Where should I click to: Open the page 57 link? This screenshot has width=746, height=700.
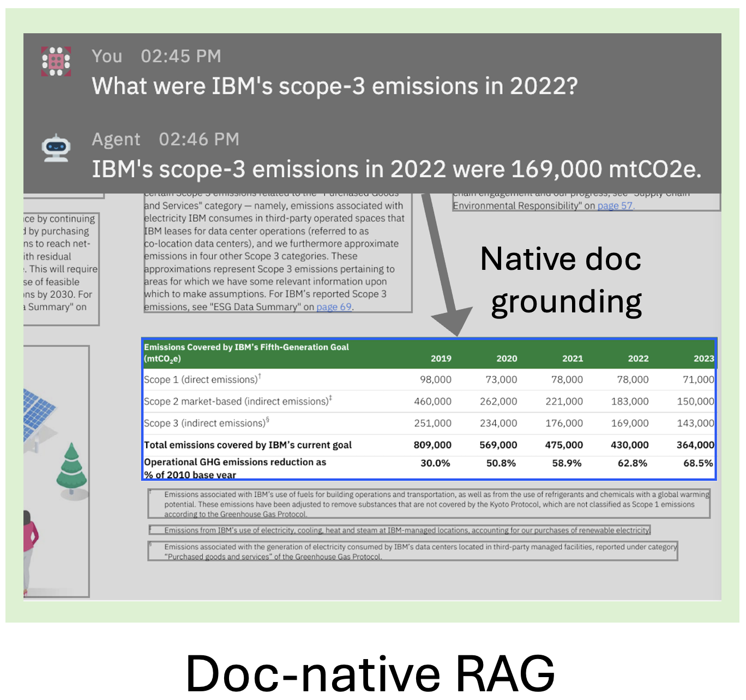[616, 206]
